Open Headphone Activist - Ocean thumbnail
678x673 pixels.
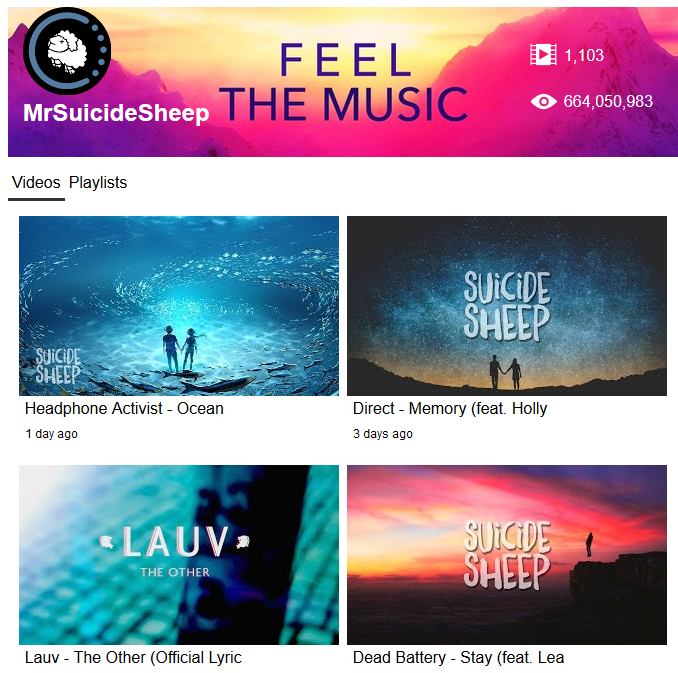click(x=179, y=306)
